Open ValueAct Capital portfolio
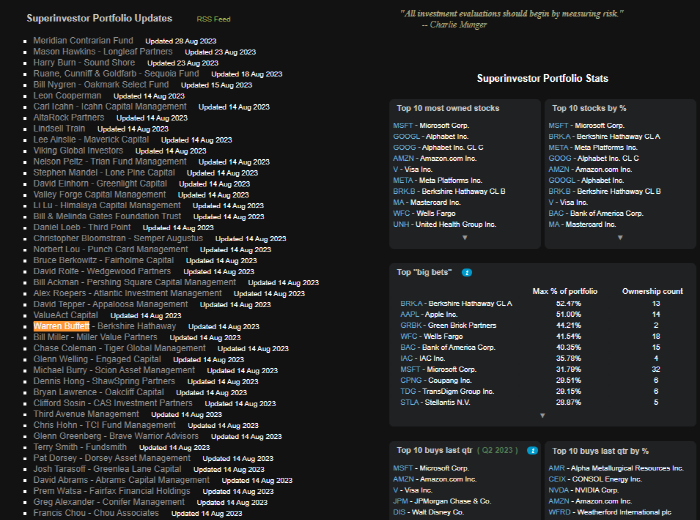The image size is (700, 520). [66, 315]
